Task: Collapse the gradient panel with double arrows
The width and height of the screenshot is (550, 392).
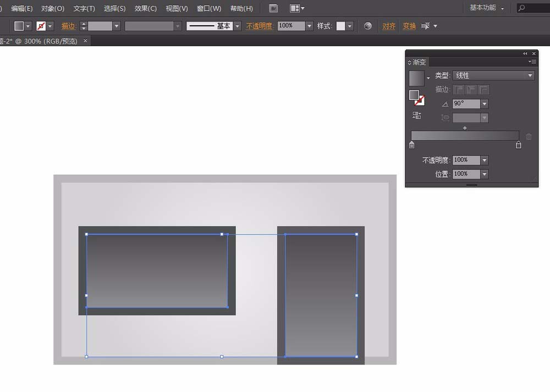Action: tap(525, 54)
